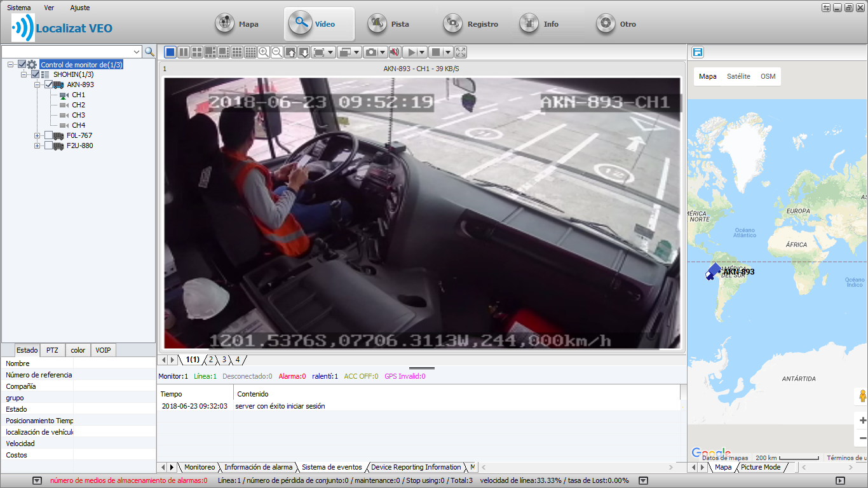Image resolution: width=868 pixels, height=488 pixels.
Task: Click the save icon above the map
Action: coord(698,52)
